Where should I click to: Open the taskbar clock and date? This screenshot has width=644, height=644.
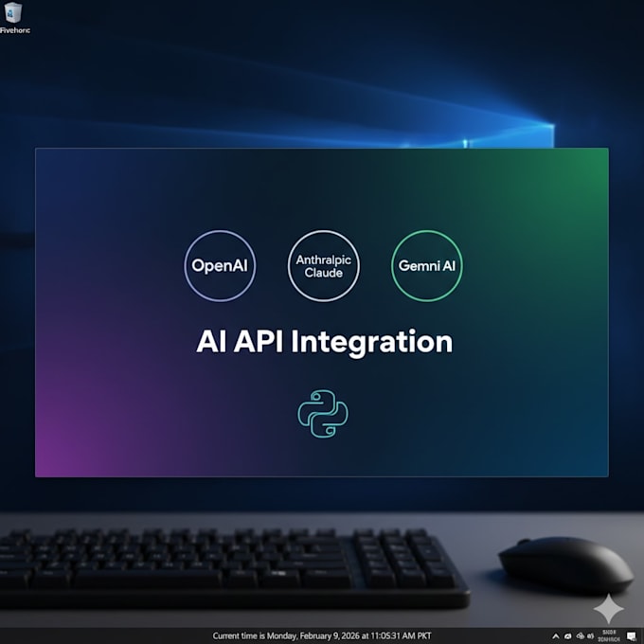click(x=609, y=635)
